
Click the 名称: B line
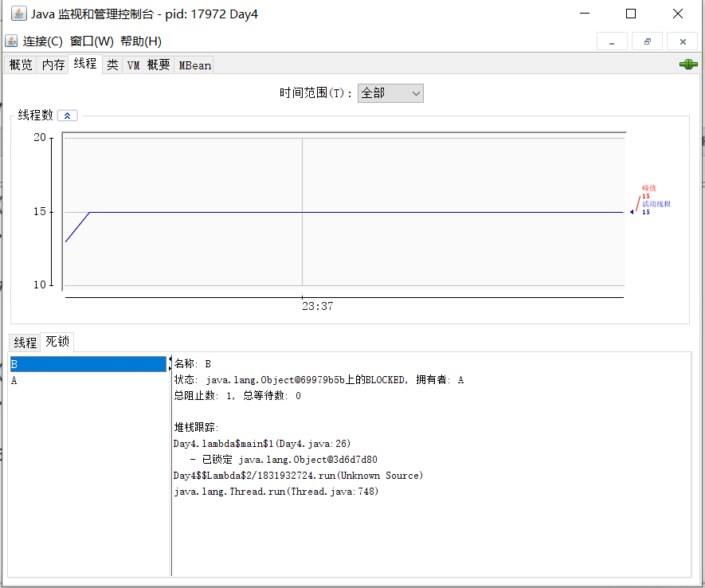coord(193,363)
